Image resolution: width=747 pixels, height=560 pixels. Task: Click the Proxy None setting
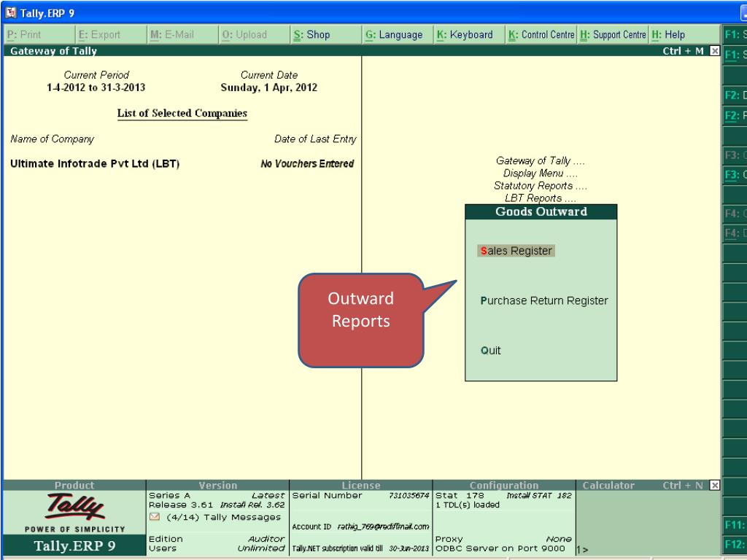(x=503, y=539)
